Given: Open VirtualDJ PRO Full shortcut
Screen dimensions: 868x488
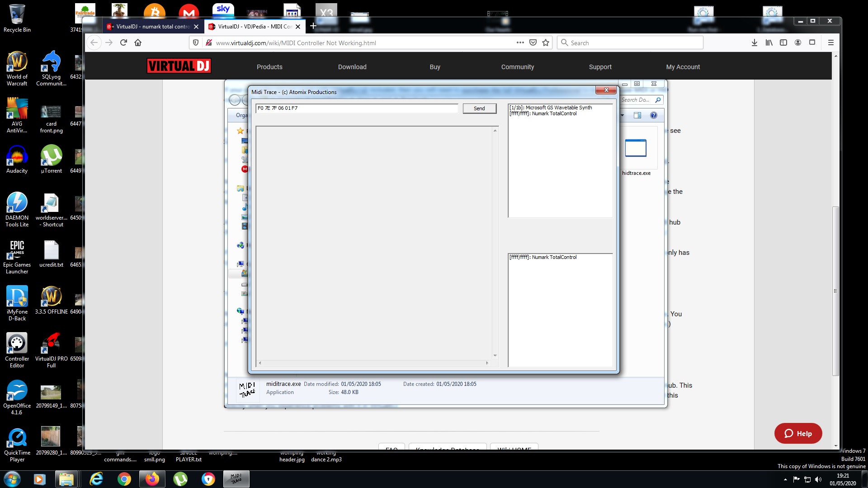Looking at the screenshot, I should point(51,350).
